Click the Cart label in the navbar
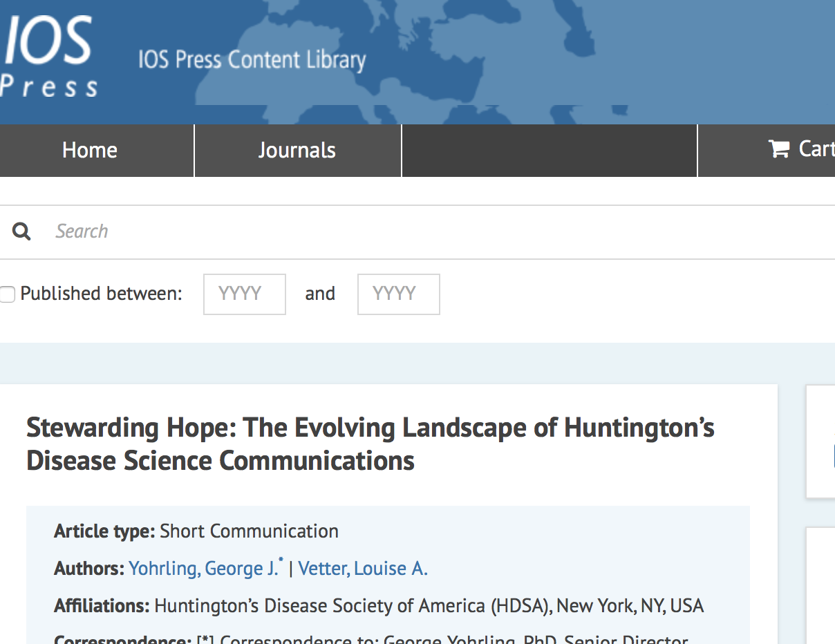Viewport: 835px width, 644px height. tap(816, 149)
